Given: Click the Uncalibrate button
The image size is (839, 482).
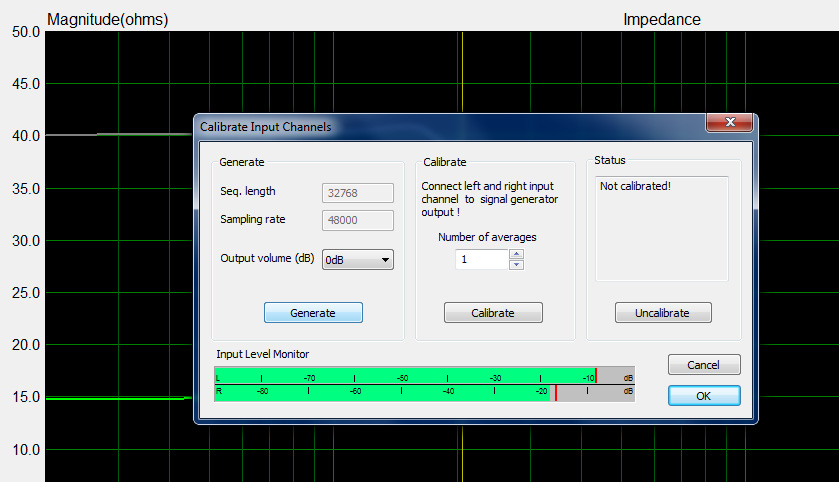Looking at the screenshot, I should [x=663, y=312].
